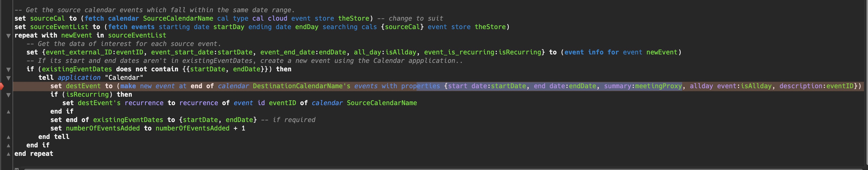Click the fold marker beside 'end repeat'
Image resolution: width=868 pixels, height=170 pixels.
[8, 154]
